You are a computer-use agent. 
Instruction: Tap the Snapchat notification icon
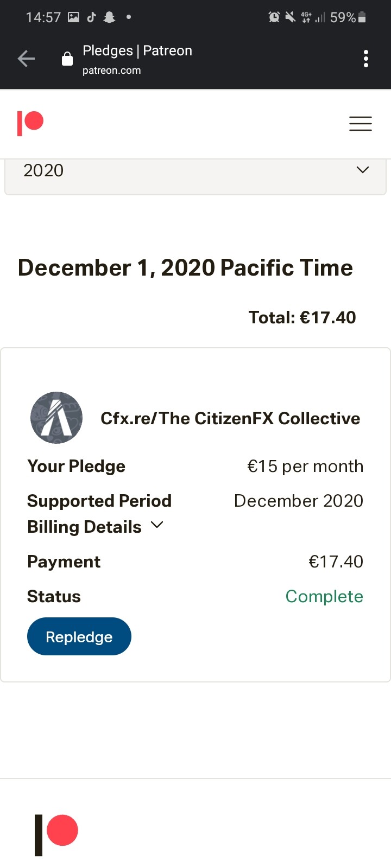[x=109, y=17]
